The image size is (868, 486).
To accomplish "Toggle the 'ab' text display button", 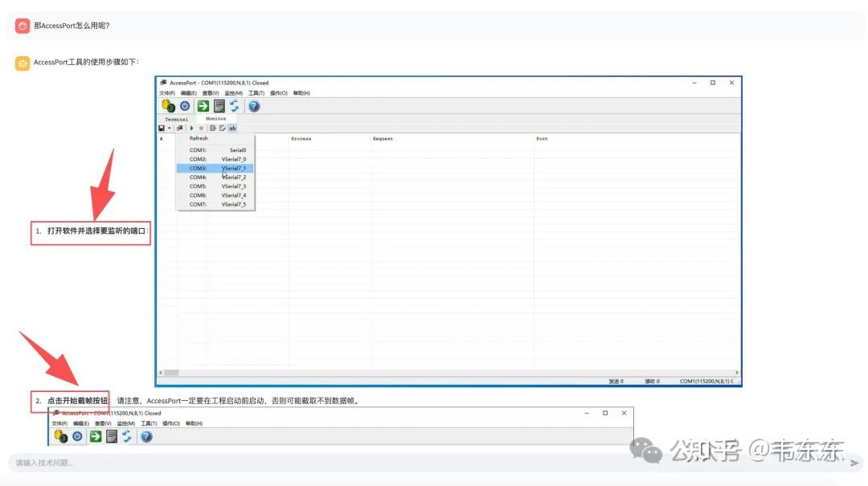I will pyautogui.click(x=232, y=128).
